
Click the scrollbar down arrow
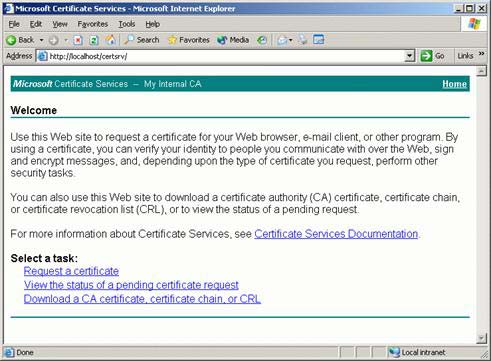pos(481,339)
